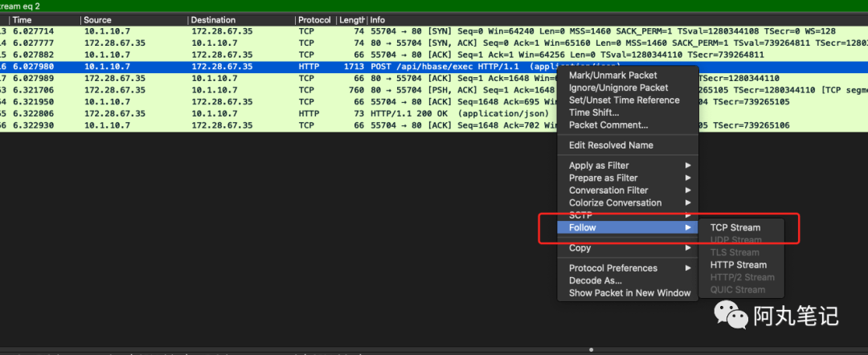Sort by the Protocol column header
The image size is (868, 355).
[x=315, y=20]
